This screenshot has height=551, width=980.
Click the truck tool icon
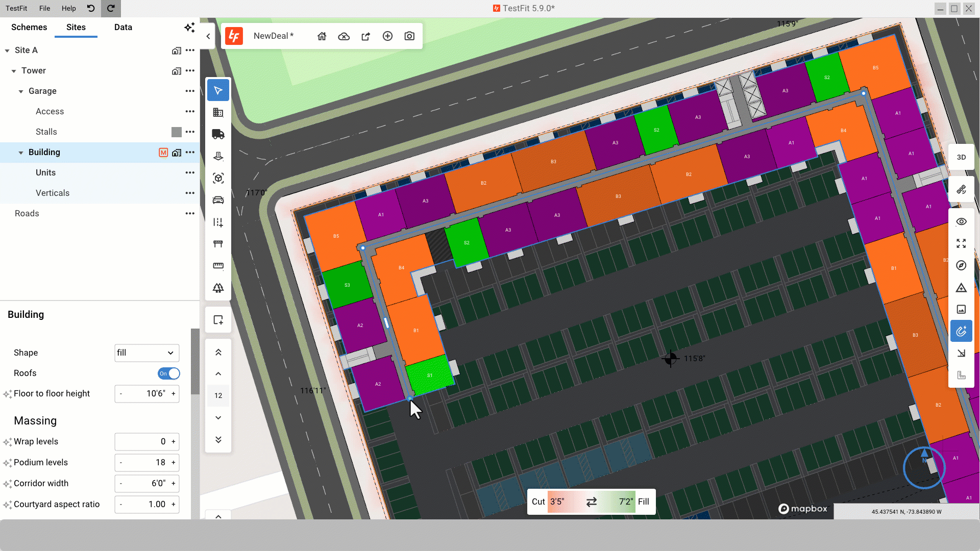(x=218, y=134)
